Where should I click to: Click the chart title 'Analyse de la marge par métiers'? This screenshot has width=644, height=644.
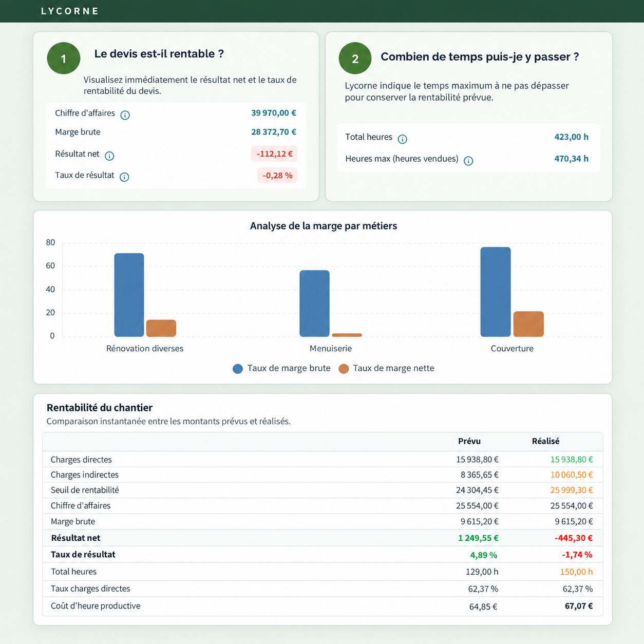[324, 226]
